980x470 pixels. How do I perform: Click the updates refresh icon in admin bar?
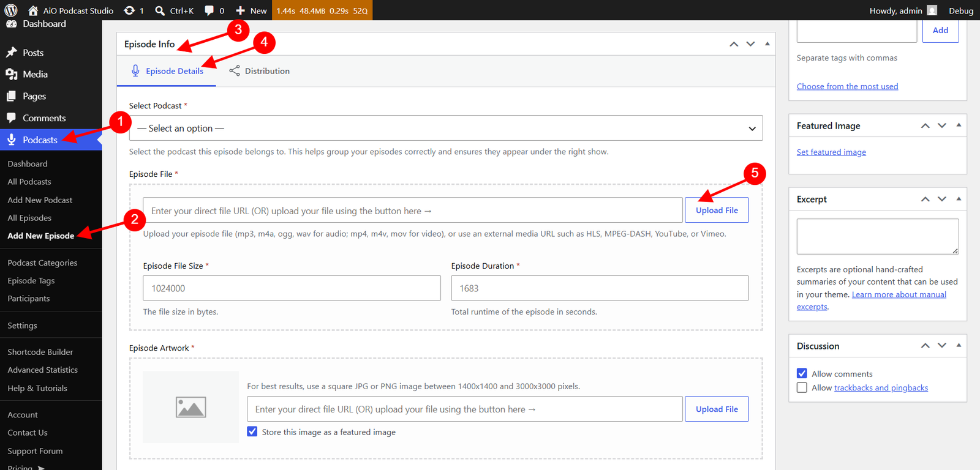[x=129, y=10]
